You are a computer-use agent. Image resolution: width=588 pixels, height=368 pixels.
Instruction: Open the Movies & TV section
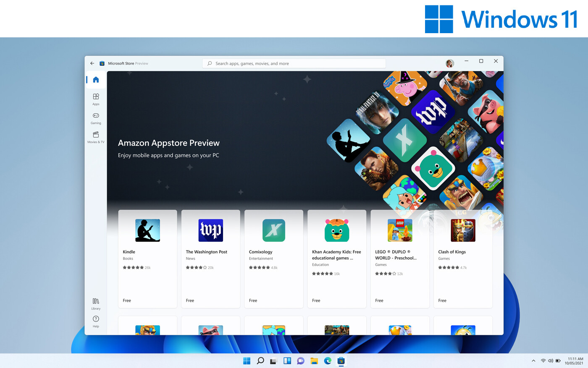96,137
